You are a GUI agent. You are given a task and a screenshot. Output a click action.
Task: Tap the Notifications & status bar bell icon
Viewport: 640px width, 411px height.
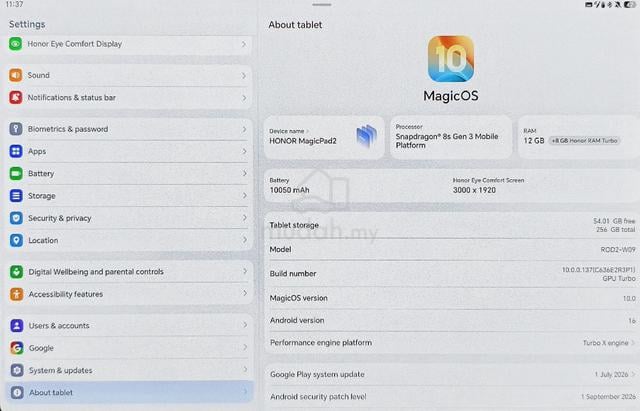point(16,98)
